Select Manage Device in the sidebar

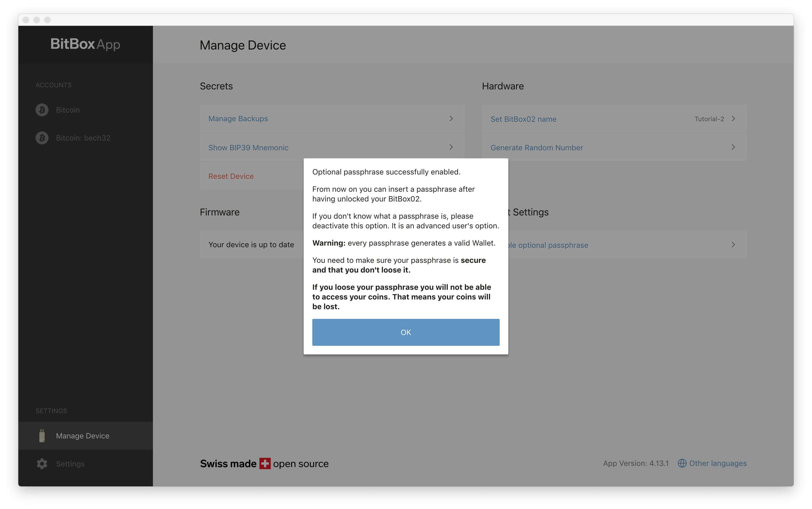[85, 435]
